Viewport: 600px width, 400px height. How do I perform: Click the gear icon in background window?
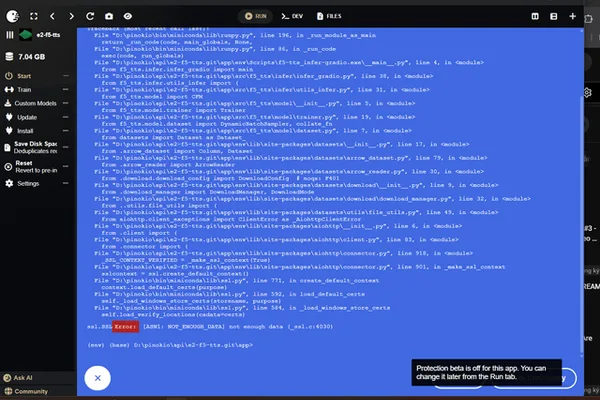pyautogui.click(x=588, y=92)
